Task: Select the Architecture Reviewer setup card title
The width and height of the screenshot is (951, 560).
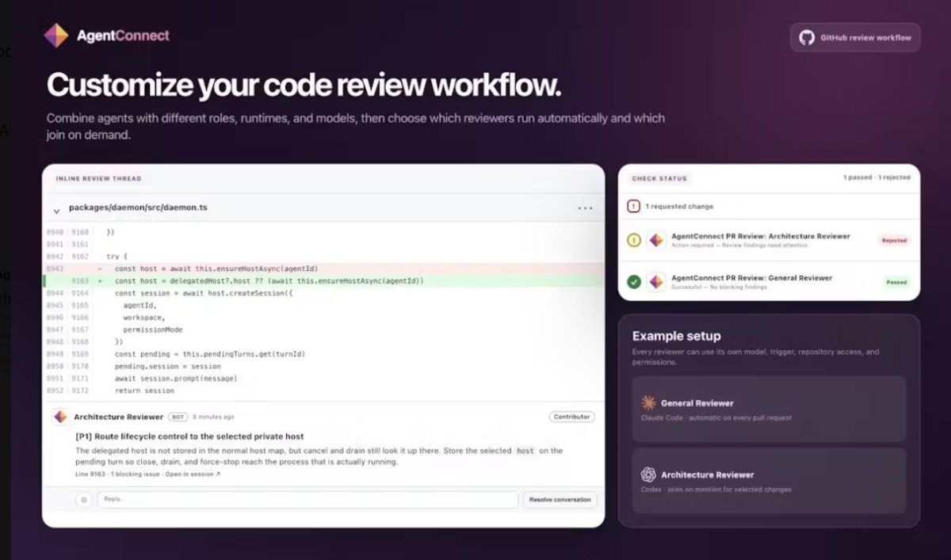Action: (x=708, y=475)
